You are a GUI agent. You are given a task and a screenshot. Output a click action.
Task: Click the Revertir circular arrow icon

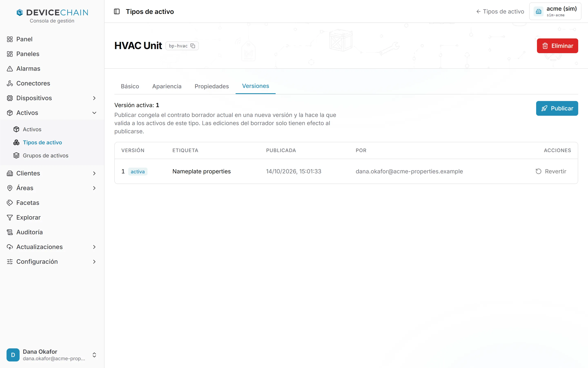pos(538,171)
